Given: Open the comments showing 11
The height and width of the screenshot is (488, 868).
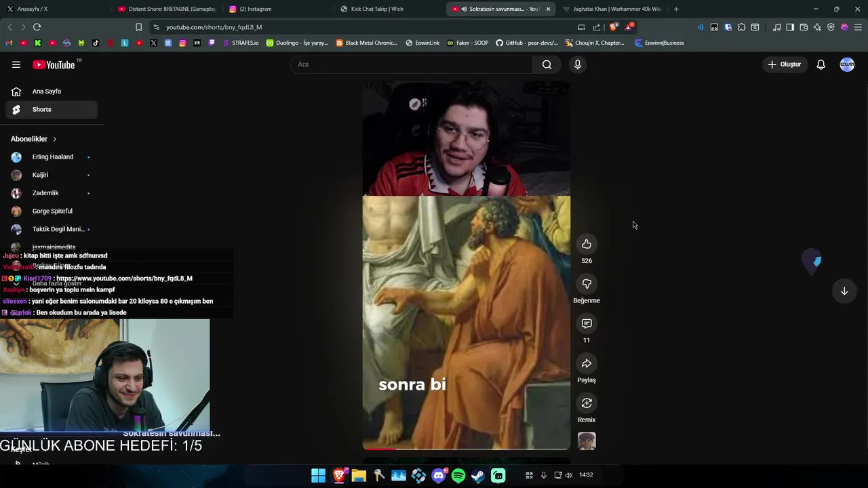Looking at the screenshot, I should pos(587,324).
